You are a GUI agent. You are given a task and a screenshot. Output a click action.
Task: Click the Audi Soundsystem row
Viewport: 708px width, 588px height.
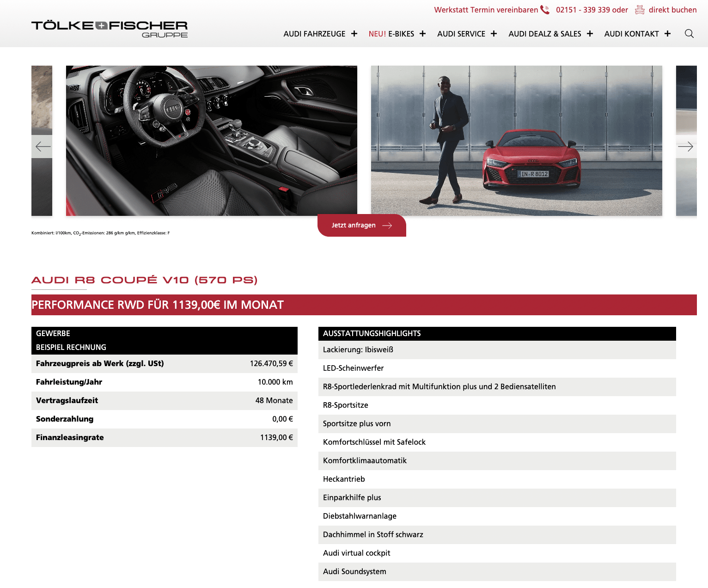[497, 572]
